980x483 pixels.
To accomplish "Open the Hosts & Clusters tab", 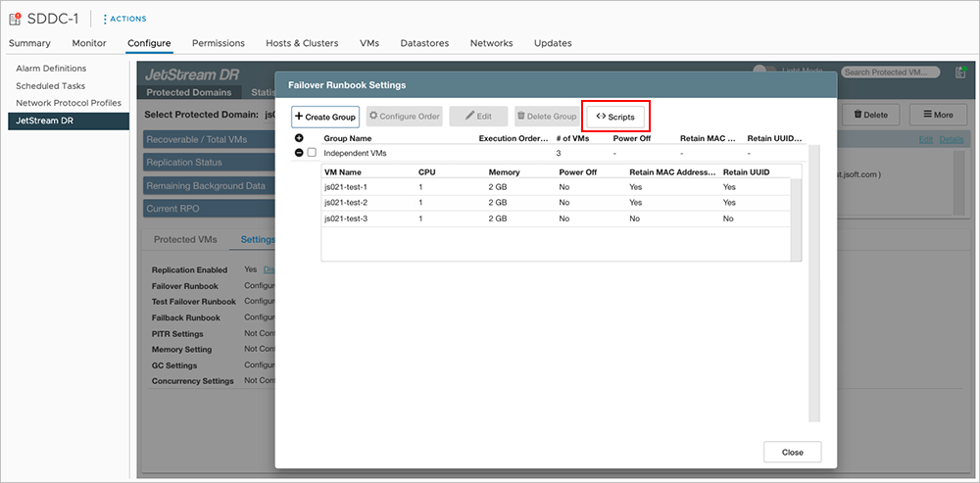I will coord(301,43).
